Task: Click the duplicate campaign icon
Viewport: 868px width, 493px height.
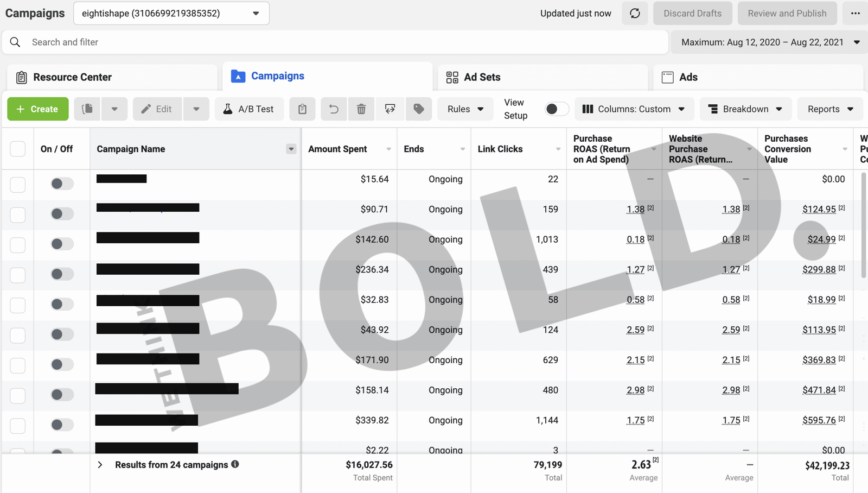Action: pyautogui.click(x=87, y=109)
